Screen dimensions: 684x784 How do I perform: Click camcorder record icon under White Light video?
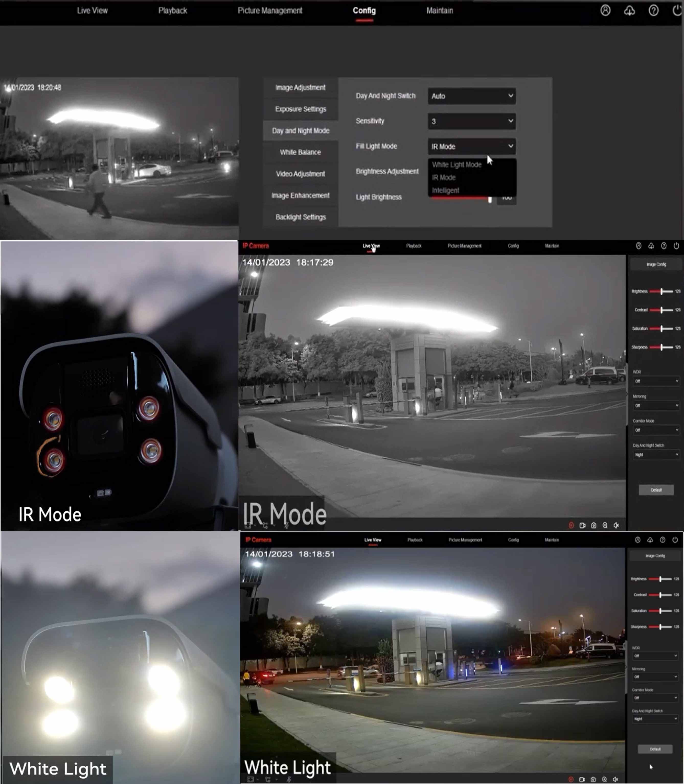click(582, 779)
